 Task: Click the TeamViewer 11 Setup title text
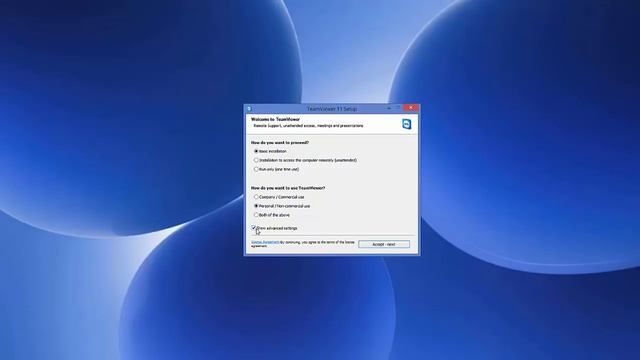point(331,109)
